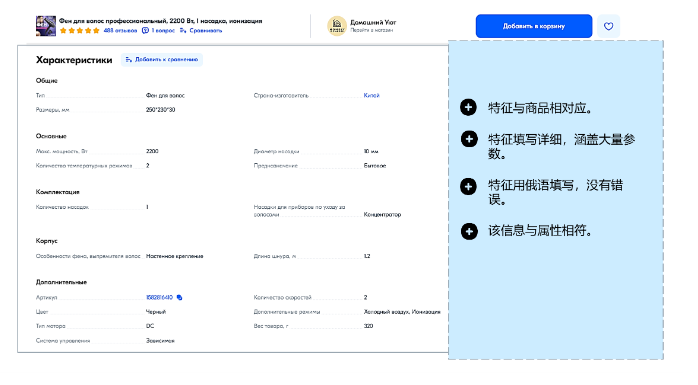Click the nozzle count value 1
Viewport: 698px width, 385px height.
pyautogui.click(x=147, y=207)
